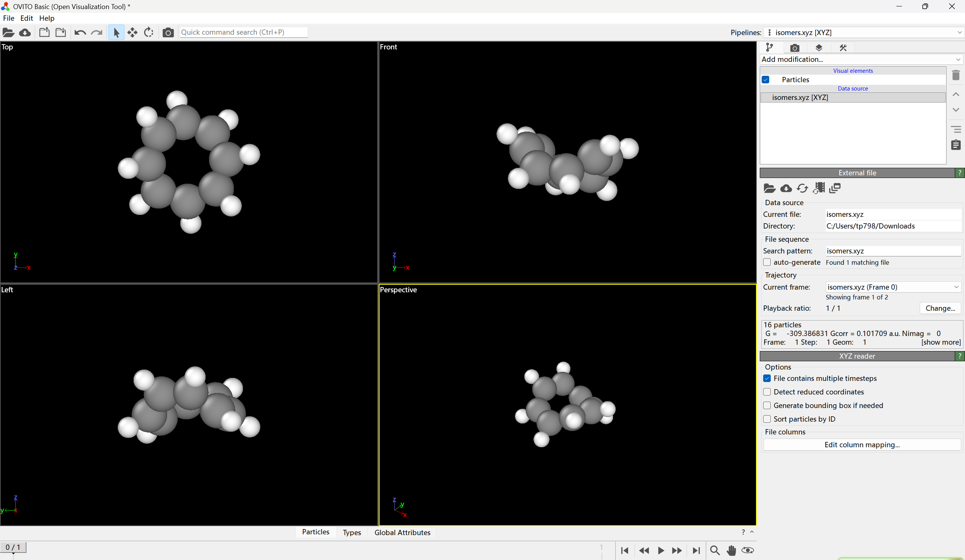Open the Current frame dropdown
Image resolution: width=965 pixels, height=560 pixels.
click(x=893, y=287)
